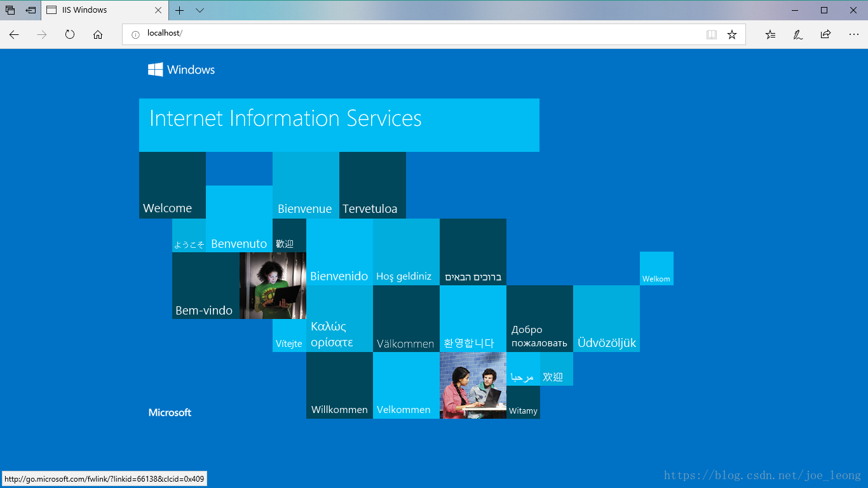This screenshot has width=868, height=488.
Task: Click the Velkommen tile
Action: pos(406,385)
